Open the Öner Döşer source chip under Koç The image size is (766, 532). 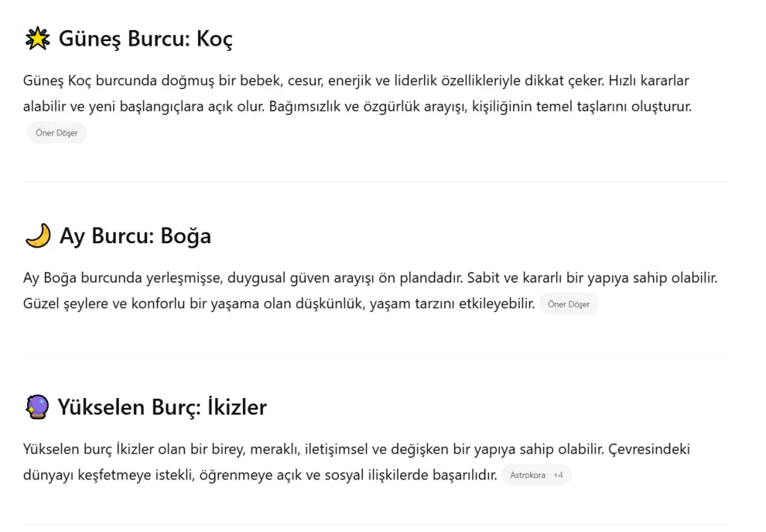[57, 133]
